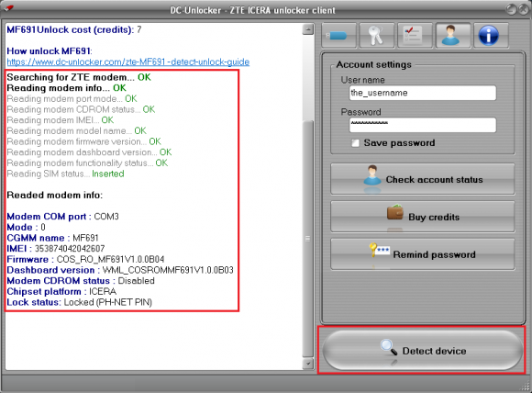Click the IMEI value 353874042042607
Viewport: 532px width, 393px height.
click(70, 249)
